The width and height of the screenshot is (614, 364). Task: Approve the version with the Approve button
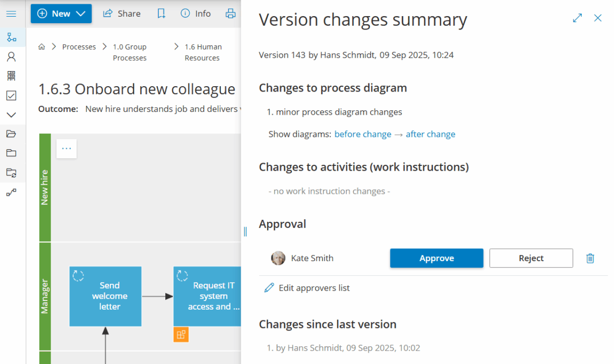coord(436,258)
